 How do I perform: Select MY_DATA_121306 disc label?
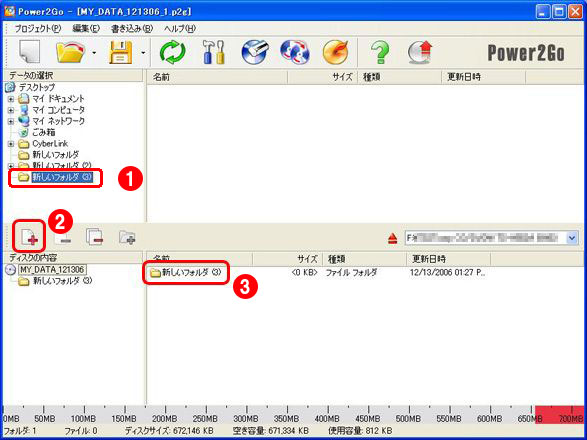[x=52, y=270]
